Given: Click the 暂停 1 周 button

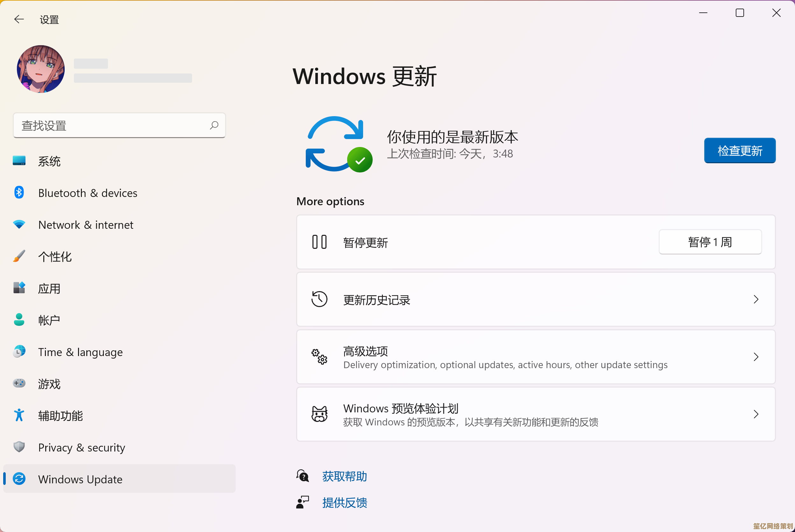Looking at the screenshot, I should (710, 242).
